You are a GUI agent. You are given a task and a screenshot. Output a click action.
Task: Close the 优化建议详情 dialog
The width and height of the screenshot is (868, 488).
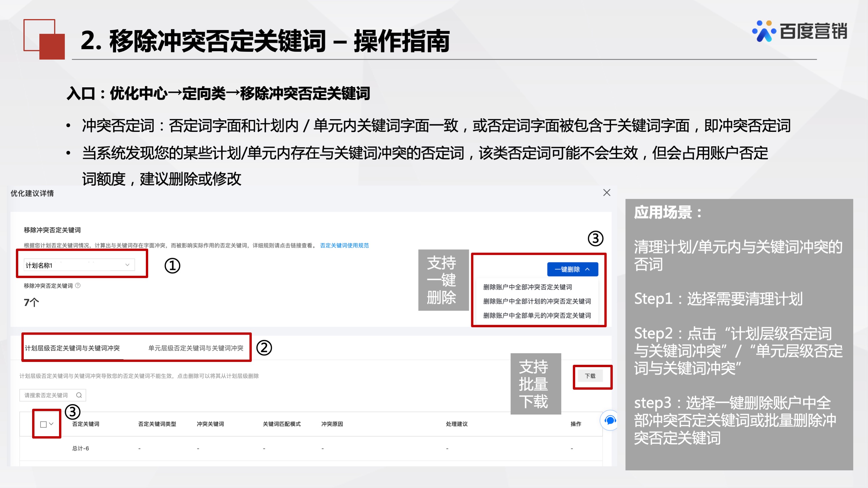607,193
